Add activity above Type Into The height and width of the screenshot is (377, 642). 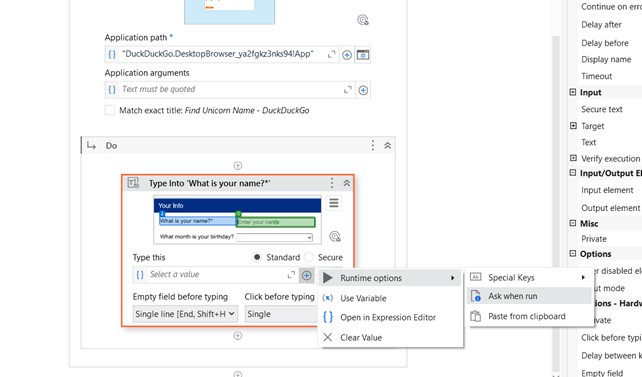(x=237, y=165)
